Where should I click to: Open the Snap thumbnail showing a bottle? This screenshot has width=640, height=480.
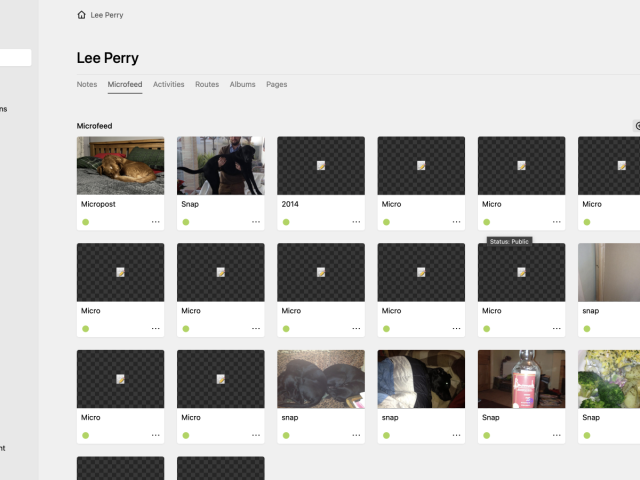click(522, 379)
